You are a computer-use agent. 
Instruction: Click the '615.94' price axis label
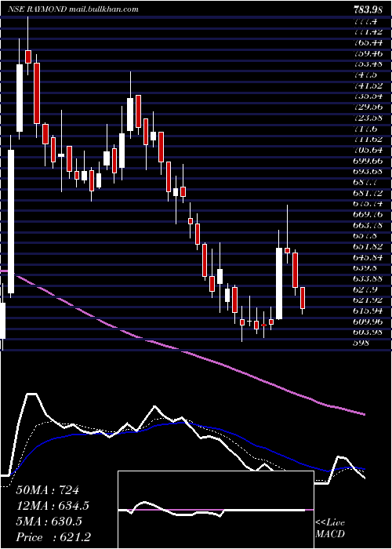(368, 311)
